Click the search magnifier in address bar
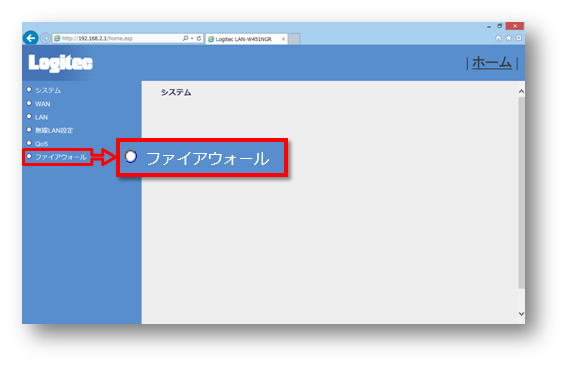The width and height of the screenshot is (567, 366). point(185,38)
